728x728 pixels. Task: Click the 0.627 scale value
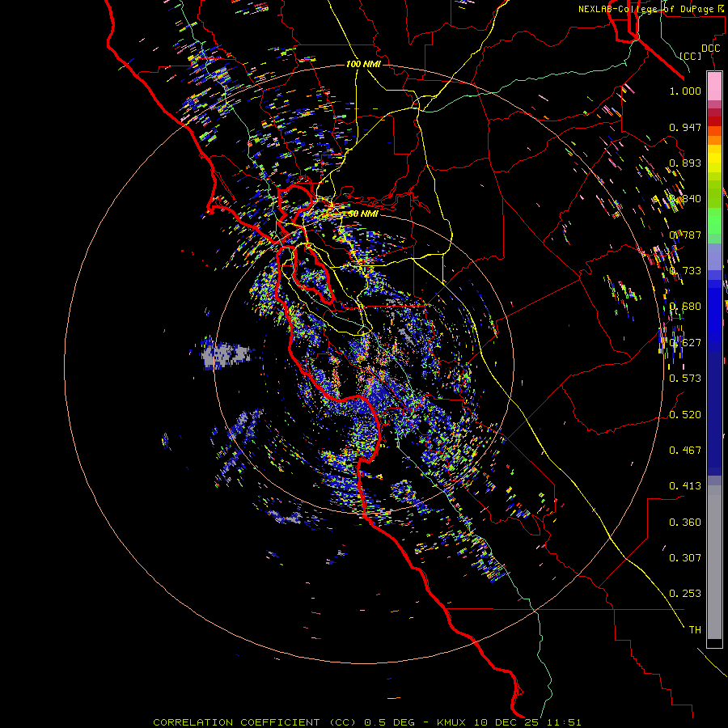tap(685, 343)
